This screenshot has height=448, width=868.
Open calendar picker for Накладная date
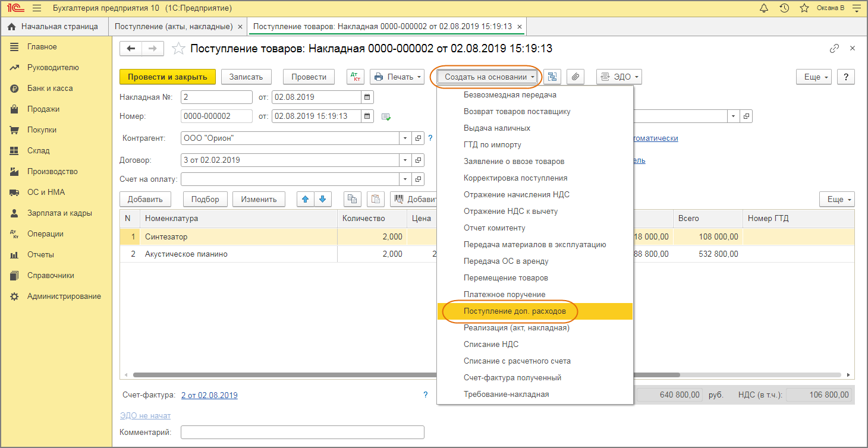click(367, 97)
